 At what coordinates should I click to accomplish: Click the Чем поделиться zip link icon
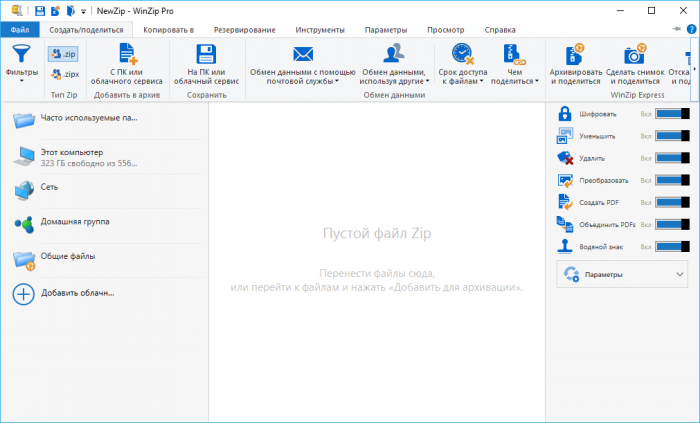(x=514, y=54)
